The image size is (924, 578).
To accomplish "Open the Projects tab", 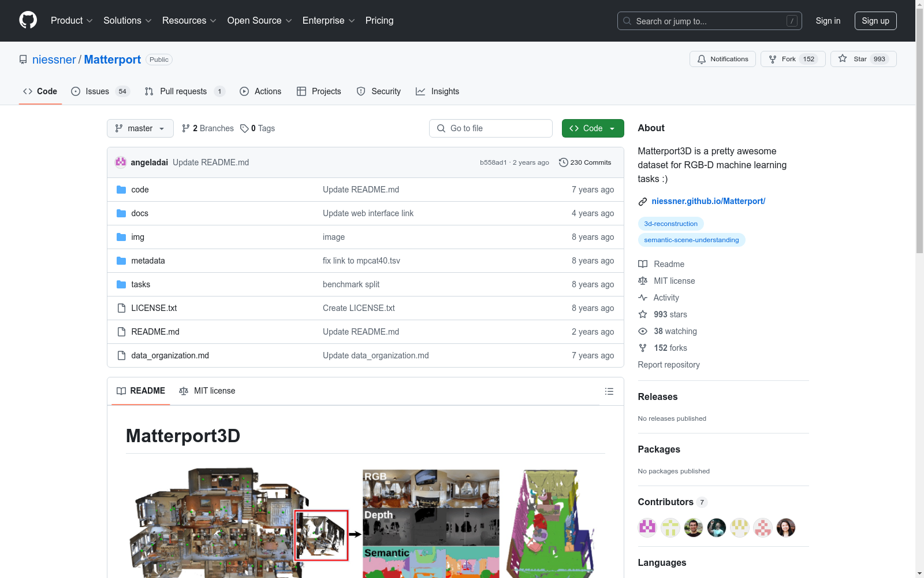I will tap(319, 91).
